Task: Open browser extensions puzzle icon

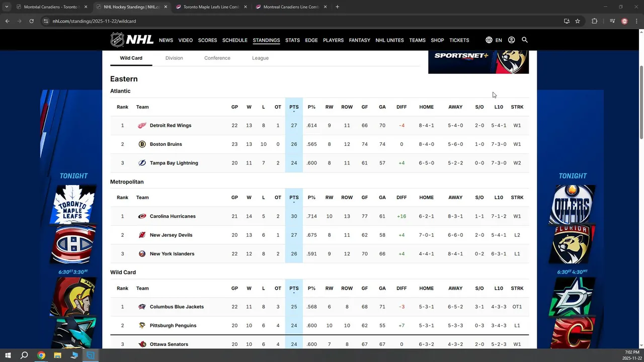Action: pos(594,21)
